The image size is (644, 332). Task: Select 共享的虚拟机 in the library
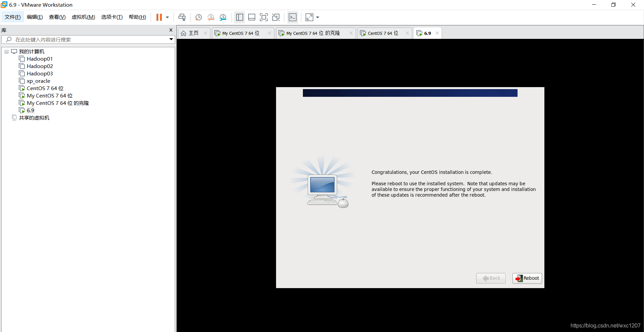tap(34, 118)
